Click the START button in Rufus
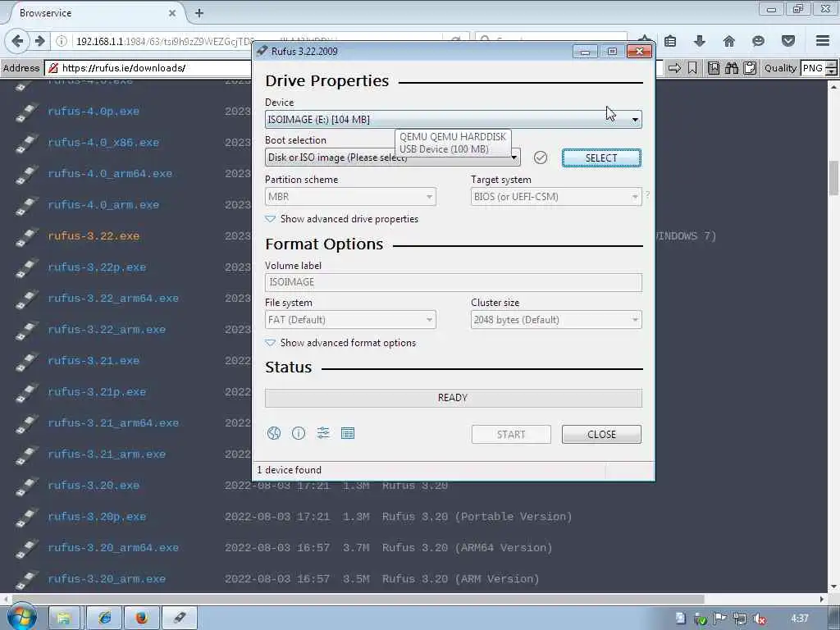The width and height of the screenshot is (840, 630). pos(511,435)
